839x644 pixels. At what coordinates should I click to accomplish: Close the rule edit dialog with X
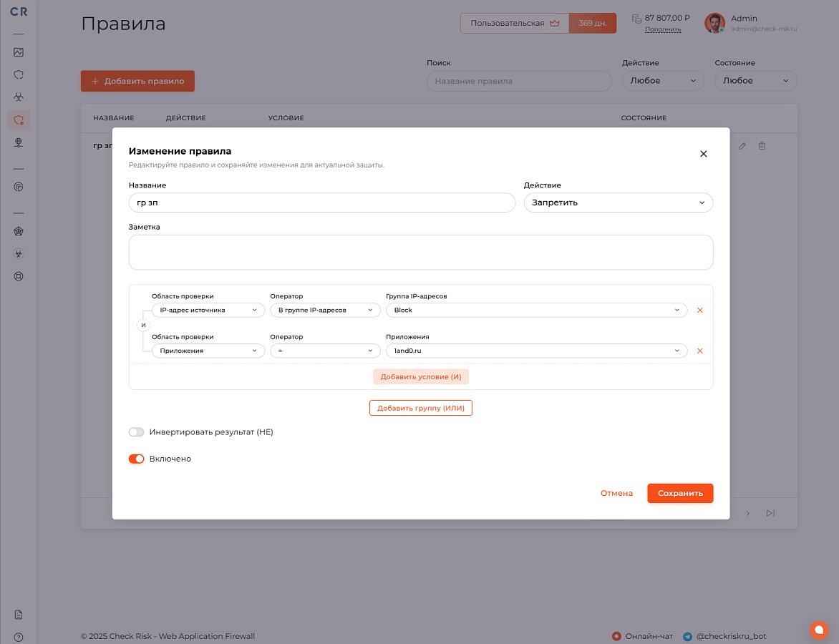tap(704, 154)
